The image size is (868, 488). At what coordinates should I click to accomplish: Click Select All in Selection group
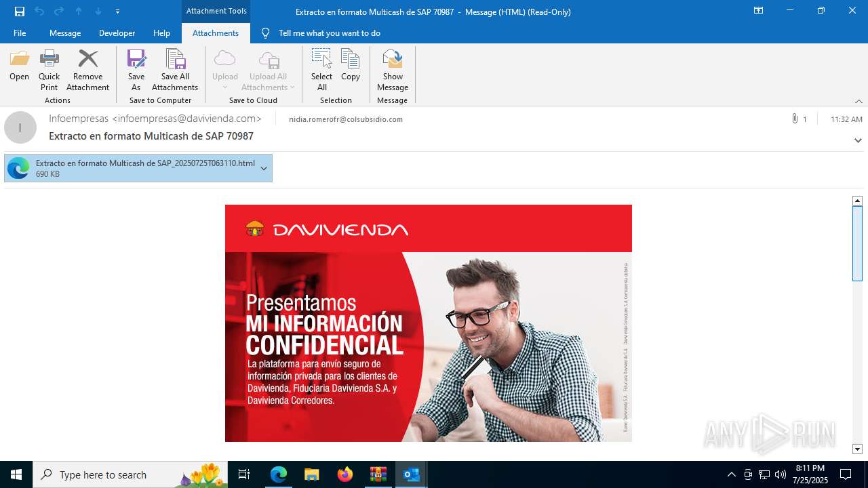321,70
